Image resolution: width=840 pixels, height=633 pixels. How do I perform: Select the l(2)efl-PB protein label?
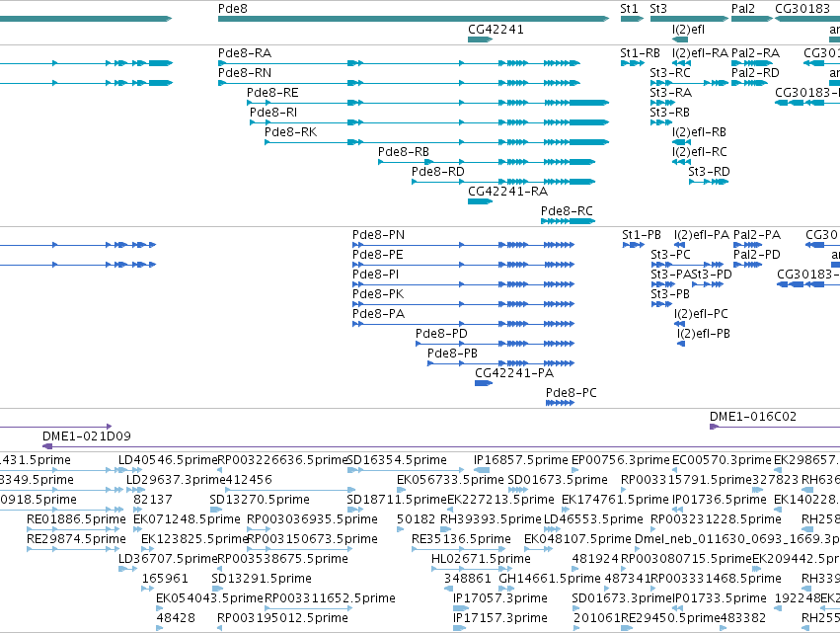point(704,334)
